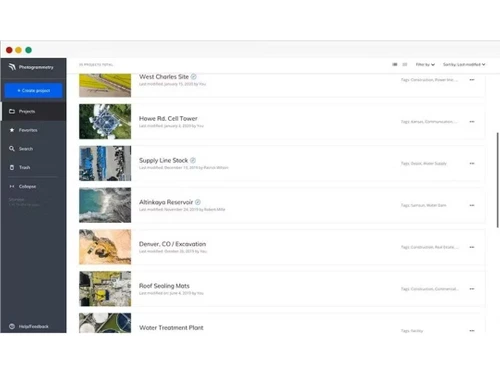
Task: Click the tags of Supply Line Stock
Action: tap(424, 163)
